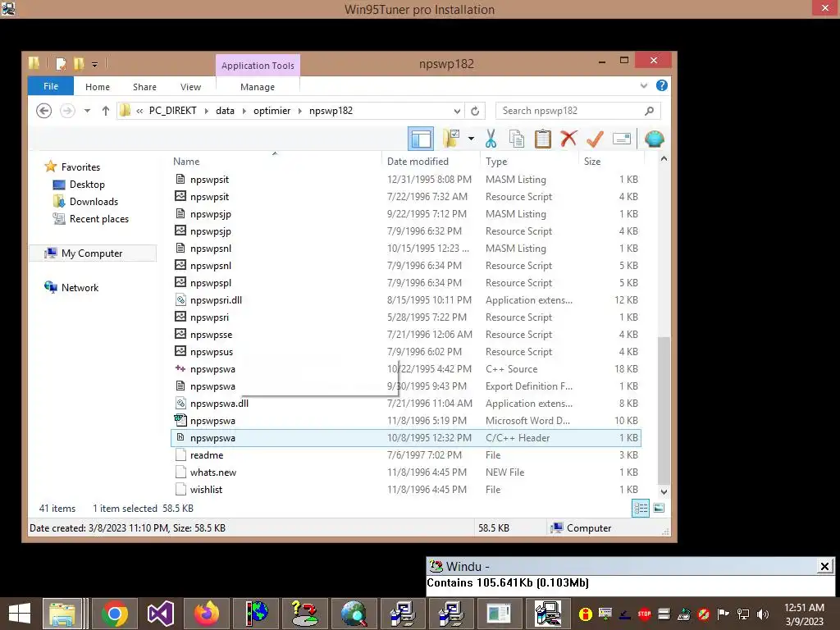Sort by Size column header

(x=592, y=162)
